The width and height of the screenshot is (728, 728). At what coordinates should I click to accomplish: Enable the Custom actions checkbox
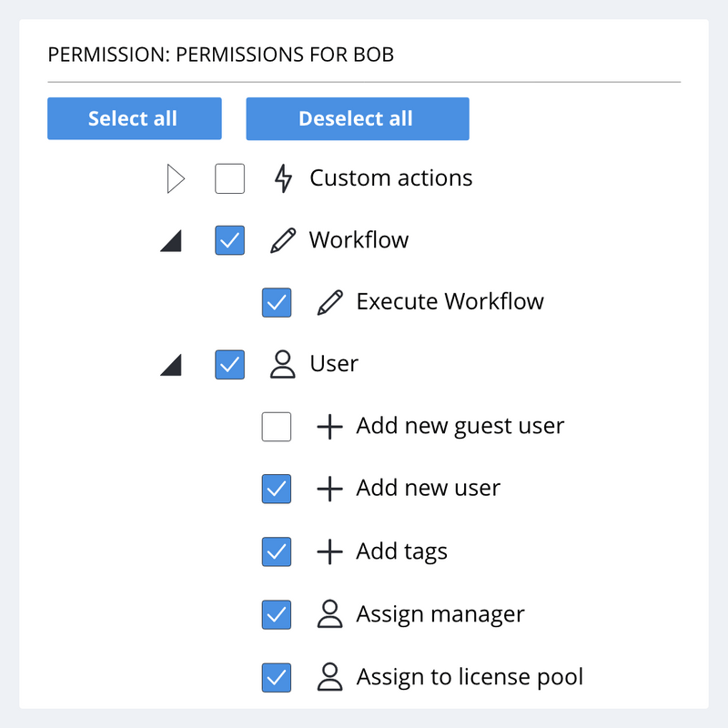click(229, 178)
